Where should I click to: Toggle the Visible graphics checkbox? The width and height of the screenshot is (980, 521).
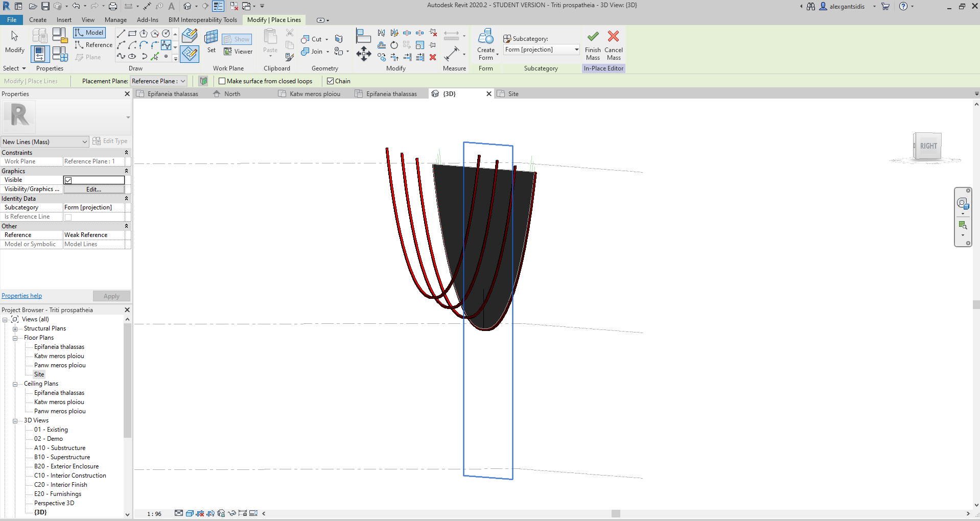point(68,180)
